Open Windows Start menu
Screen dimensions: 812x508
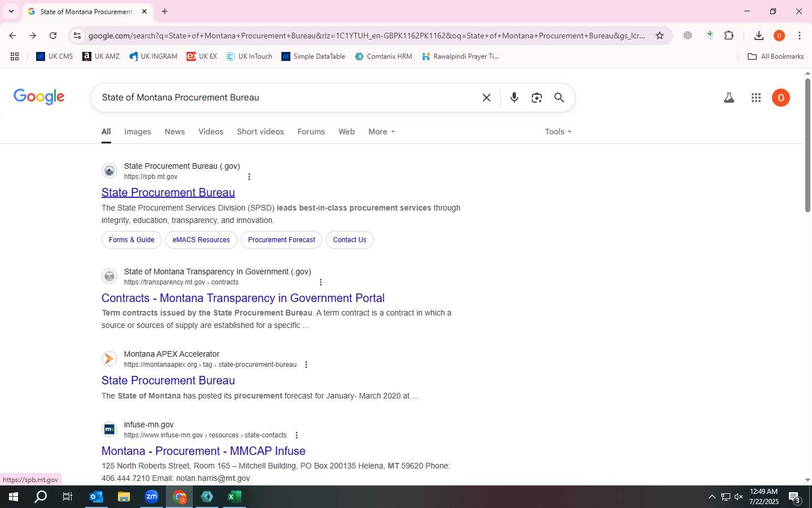(14, 497)
